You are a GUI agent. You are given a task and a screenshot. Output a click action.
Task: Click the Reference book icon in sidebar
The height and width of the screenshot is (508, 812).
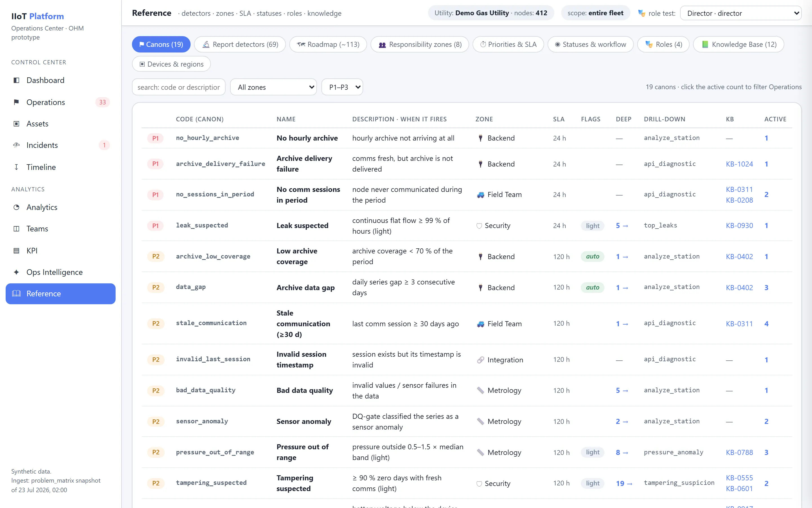tap(16, 294)
